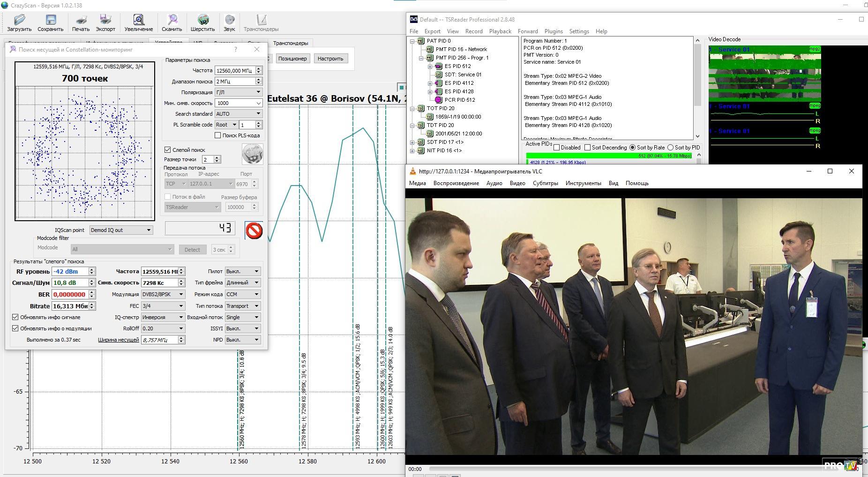
Task: Click the Увеличение (Zoom) toolbar icon
Action: 138,20
